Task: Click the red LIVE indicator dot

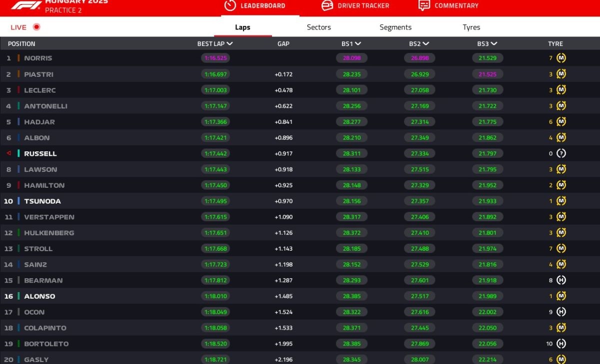Action: click(x=36, y=27)
